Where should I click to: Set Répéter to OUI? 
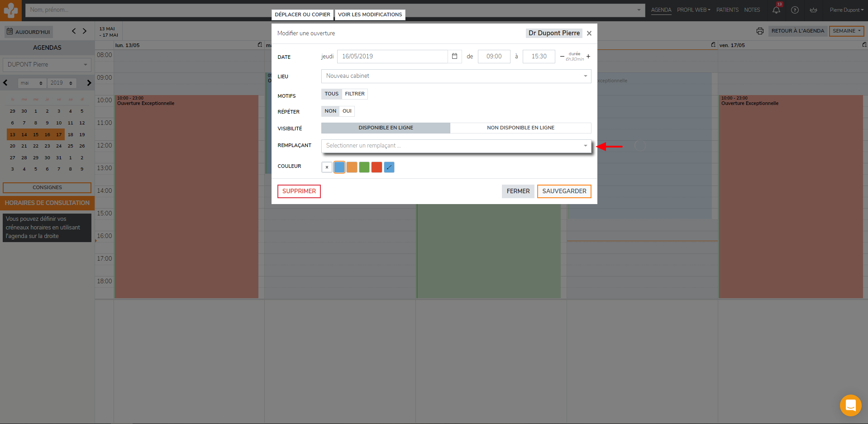pos(347,111)
